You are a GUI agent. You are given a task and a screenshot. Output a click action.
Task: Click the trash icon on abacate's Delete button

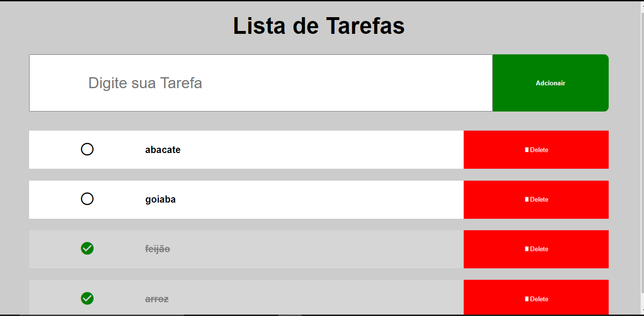point(527,149)
